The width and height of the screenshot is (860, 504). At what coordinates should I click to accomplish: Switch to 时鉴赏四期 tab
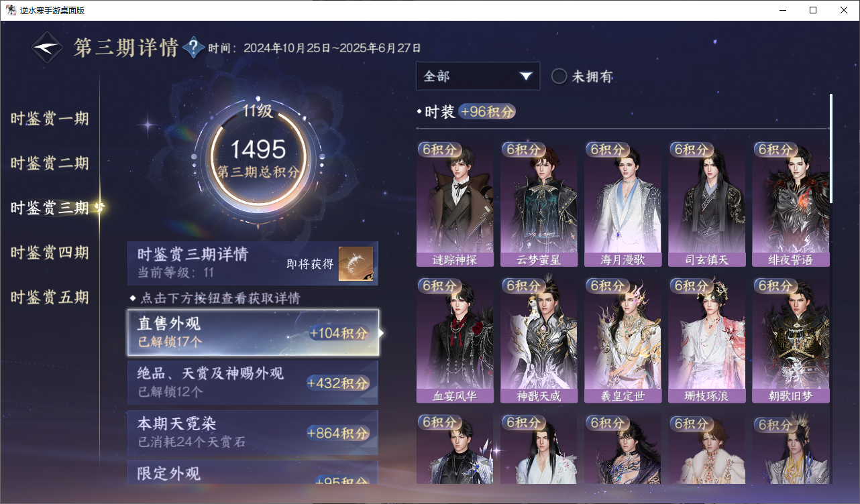50,253
